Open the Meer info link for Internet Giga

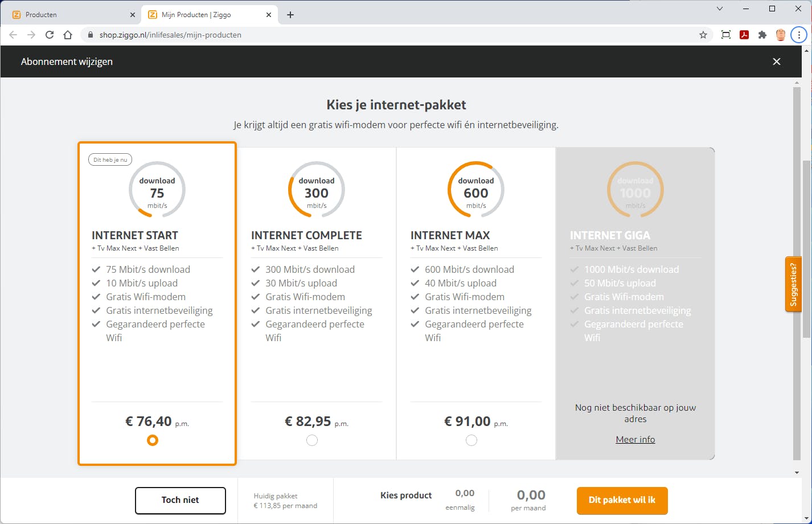click(635, 439)
